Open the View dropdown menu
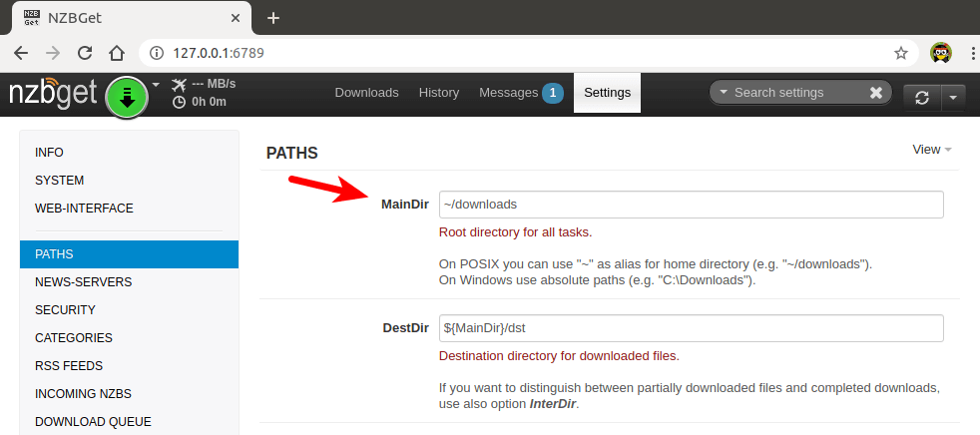This screenshot has width=980, height=435. [931, 150]
